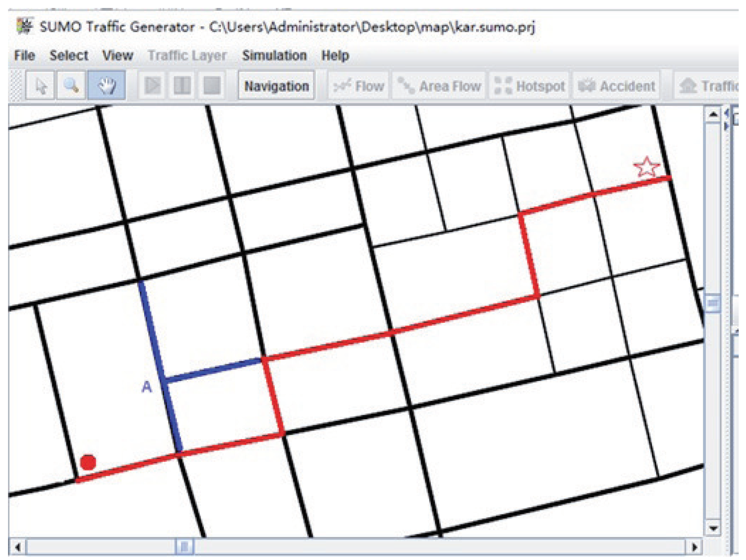Click the horizontal scrollbar right arrow
Image resolution: width=746 pixels, height=560 pixels.
coord(694,547)
